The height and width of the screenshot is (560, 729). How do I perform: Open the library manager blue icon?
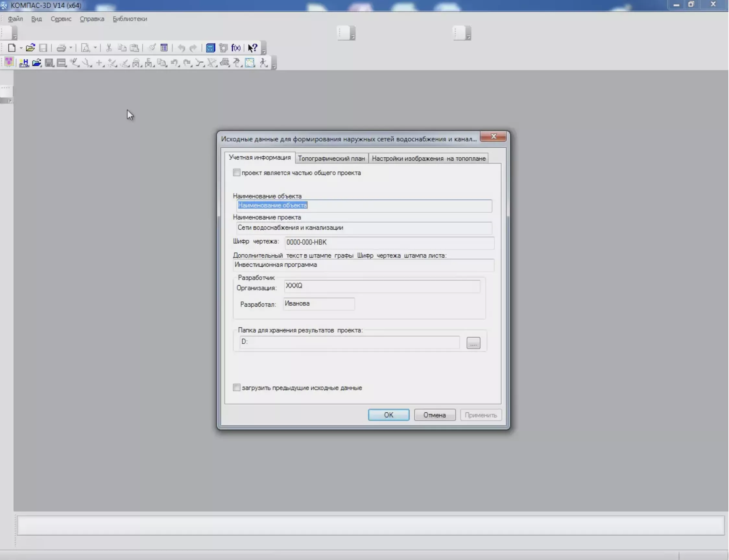[x=210, y=48]
